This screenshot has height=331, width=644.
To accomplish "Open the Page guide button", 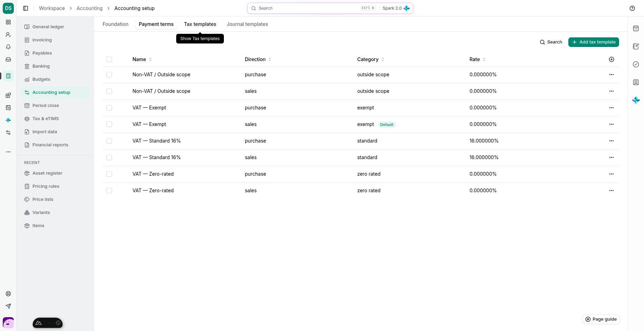I will [x=601, y=319].
